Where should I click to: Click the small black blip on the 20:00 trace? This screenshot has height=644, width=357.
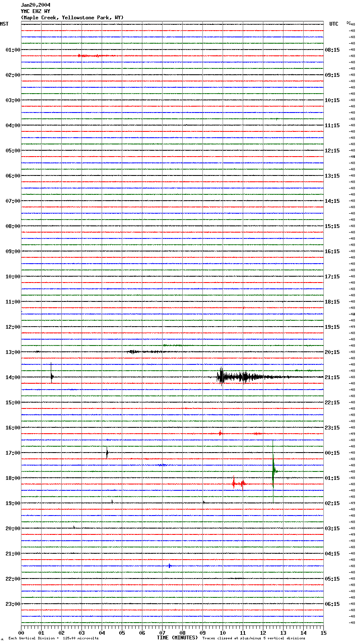(74, 527)
